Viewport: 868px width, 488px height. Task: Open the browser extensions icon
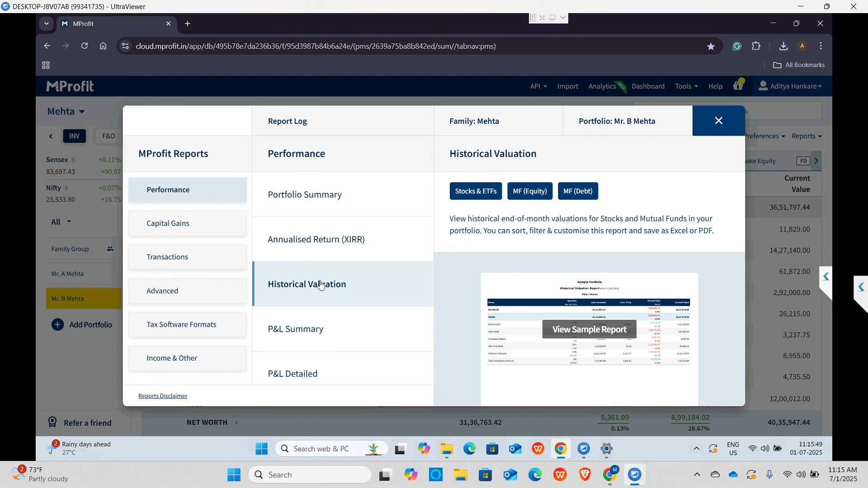[756, 46]
